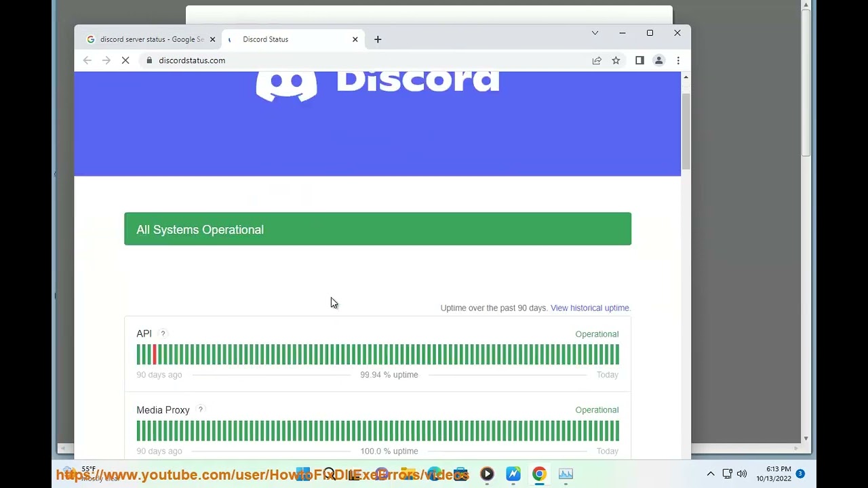Click Media Proxy Operational status text
This screenshot has height=488, width=868.
(x=597, y=410)
